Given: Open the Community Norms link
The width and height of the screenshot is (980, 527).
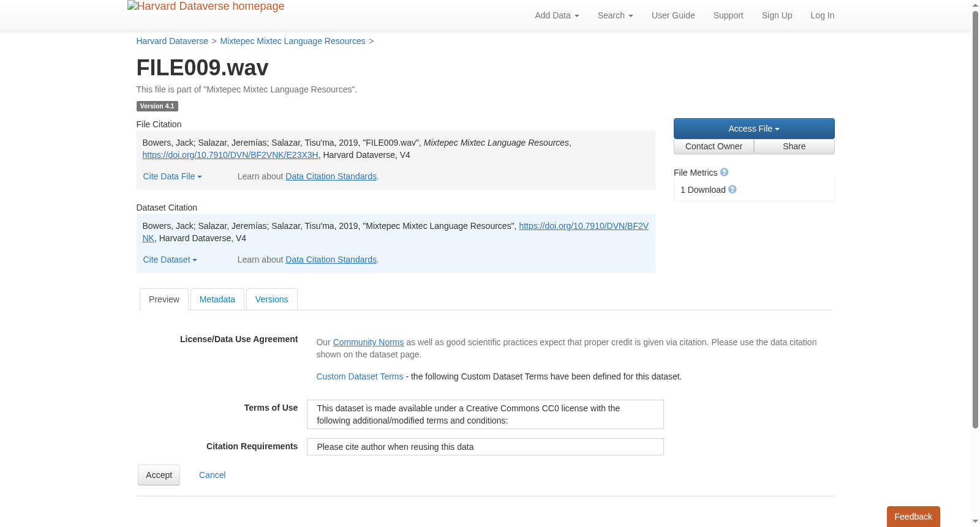Looking at the screenshot, I should (x=368, y=342).
